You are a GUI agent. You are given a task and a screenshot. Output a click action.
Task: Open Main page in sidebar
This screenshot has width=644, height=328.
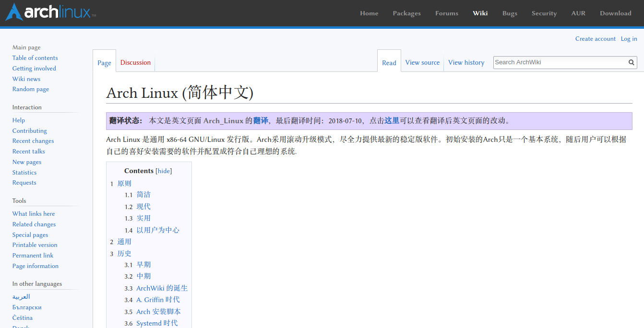[x=26, y=47]
